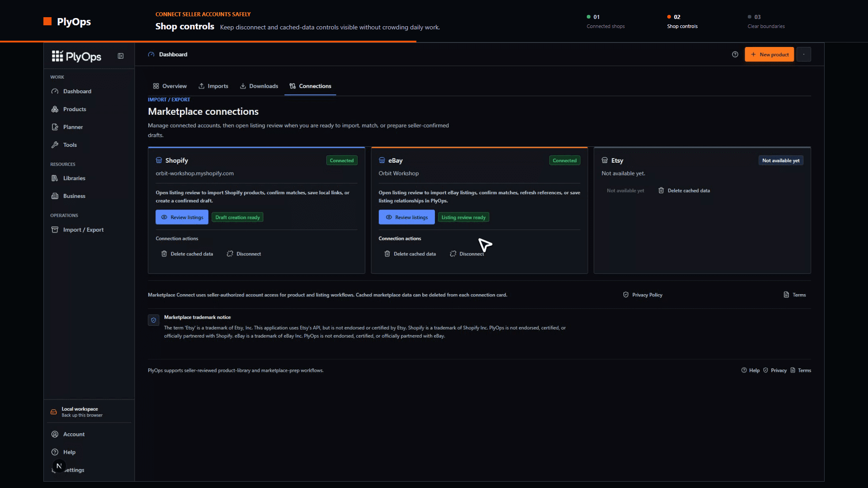868x488 pixels.
Task: Switch to the Imports tab
Action: tap(213, 86)
